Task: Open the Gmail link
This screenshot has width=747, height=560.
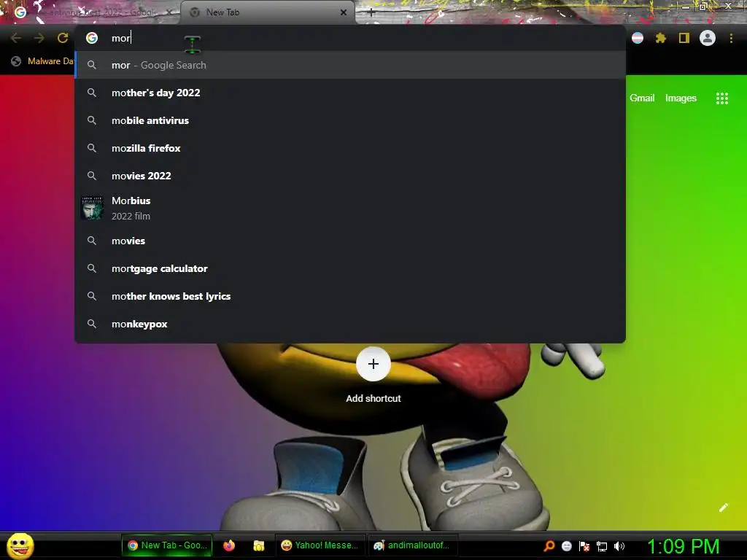Action: [x=642, y=98]
